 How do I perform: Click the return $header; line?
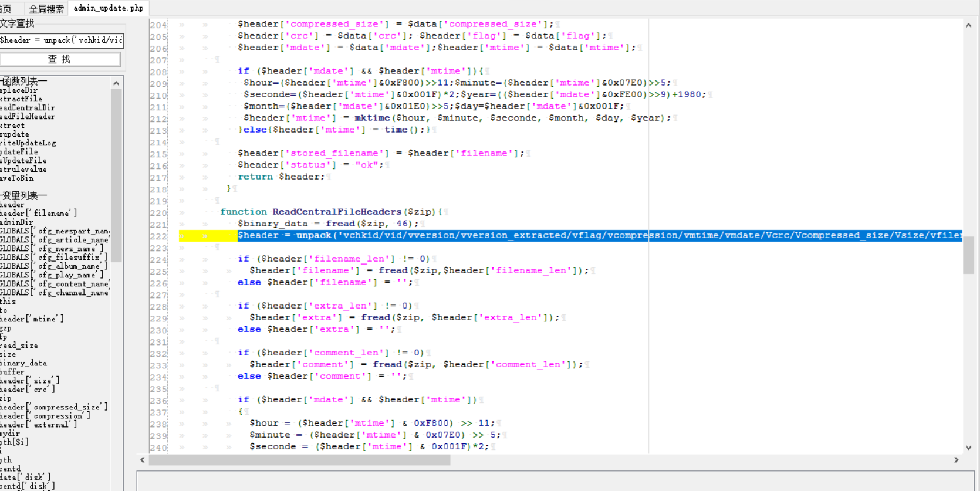pos(282,177)
